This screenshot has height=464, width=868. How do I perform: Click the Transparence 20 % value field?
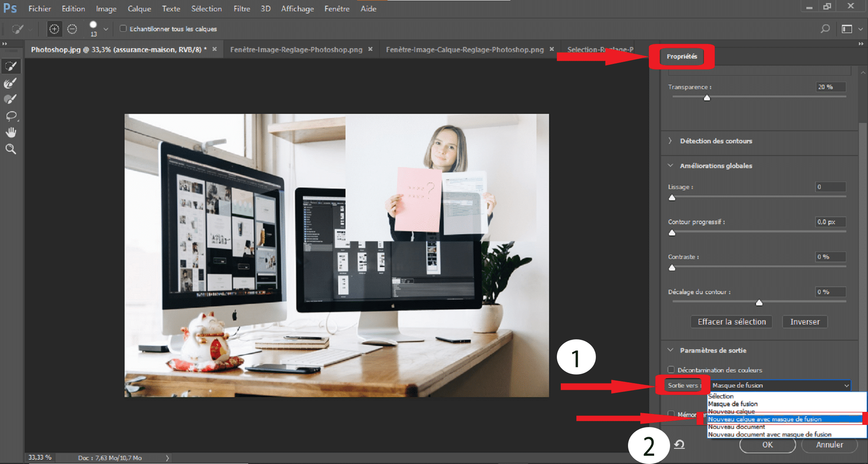[831, 87]
